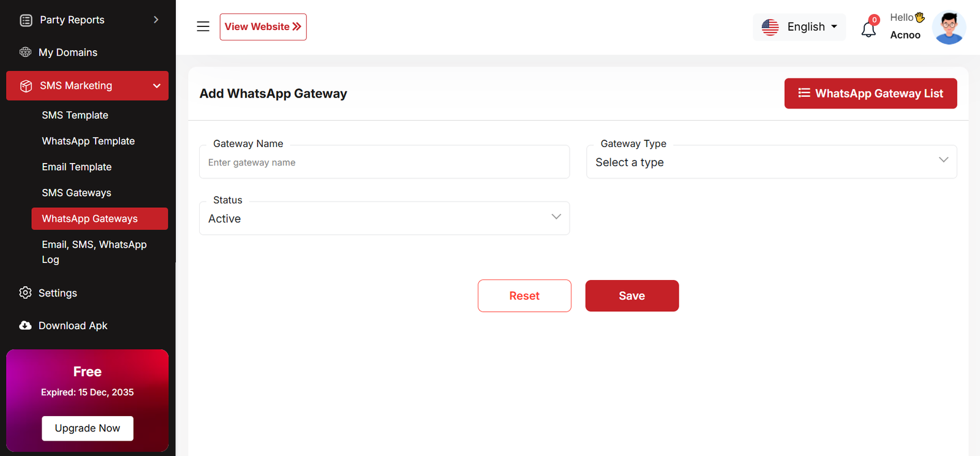This screenshot has height=456, width=980.
Task: Focus the Gateway Name input field
Action: coord(384,163)
